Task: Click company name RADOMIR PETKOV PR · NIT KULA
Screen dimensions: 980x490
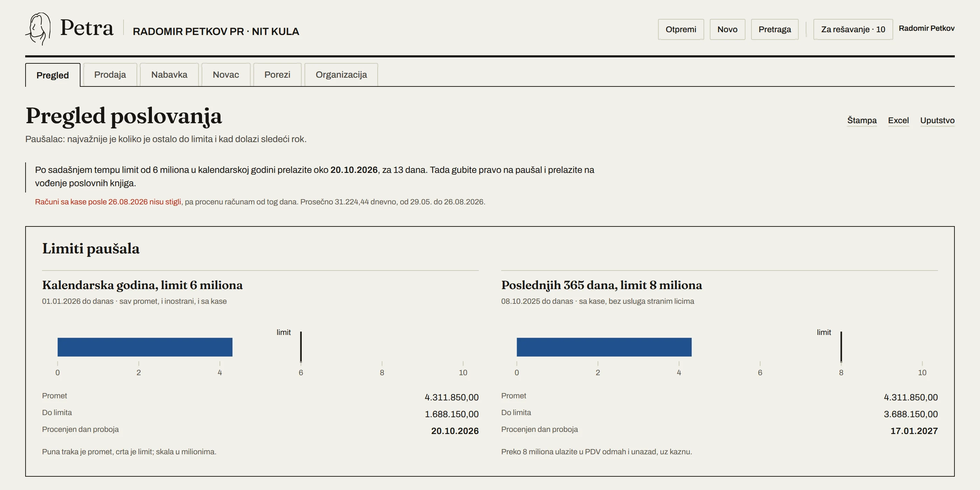Action: 216,31
